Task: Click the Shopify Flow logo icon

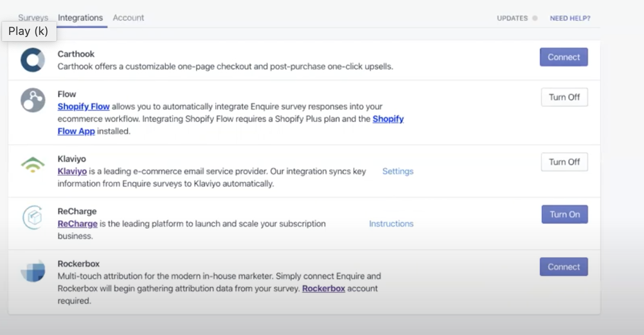Action: coord(33,100)
